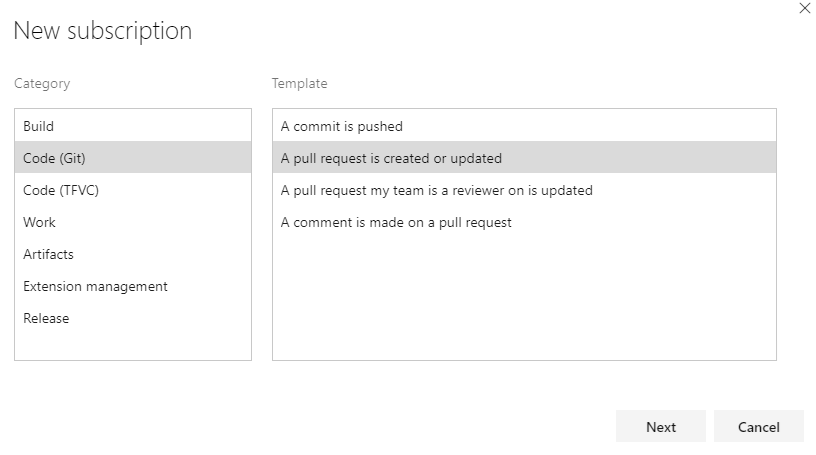Choose the Code (TFVC) category
The image size is (816, 455).
[x=61, y=190]
